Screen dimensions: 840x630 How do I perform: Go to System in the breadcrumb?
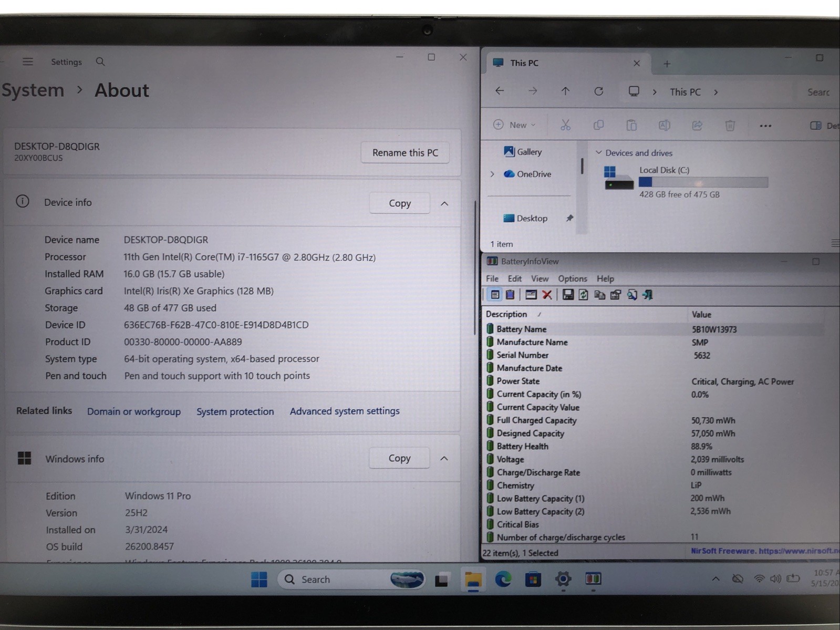(33, 90)
